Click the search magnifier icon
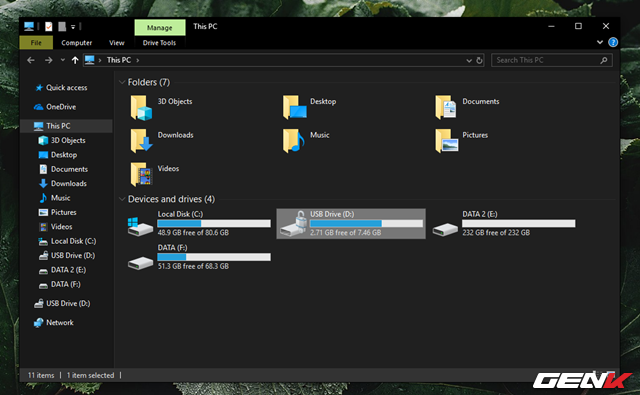The width and height of the screenshot is (640, 395). point(604,60)
